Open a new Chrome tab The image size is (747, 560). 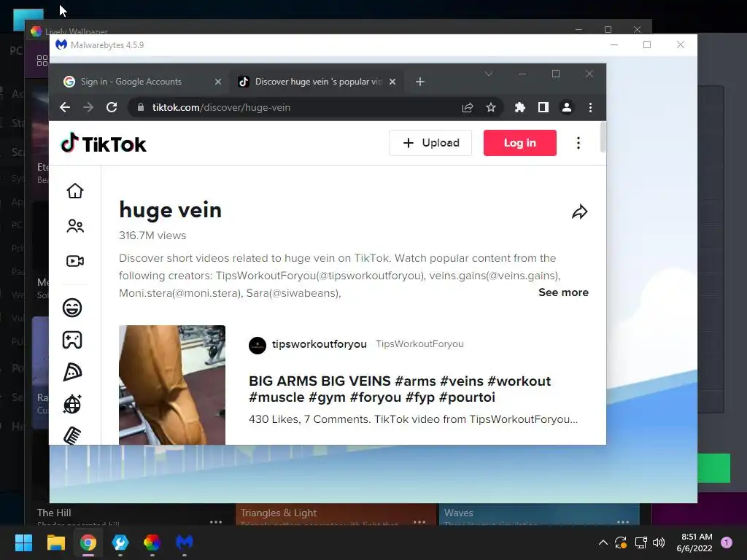[x=419, y=82]
